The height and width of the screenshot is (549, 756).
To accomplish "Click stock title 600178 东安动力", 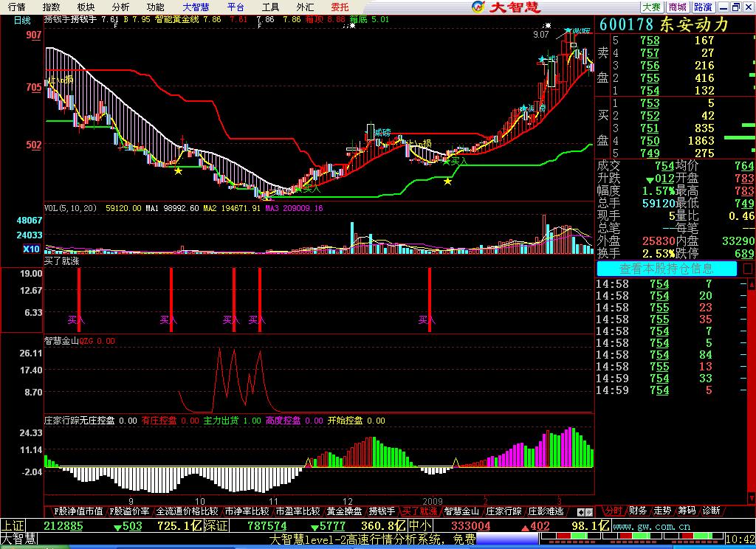I will (x=664, y=24).
